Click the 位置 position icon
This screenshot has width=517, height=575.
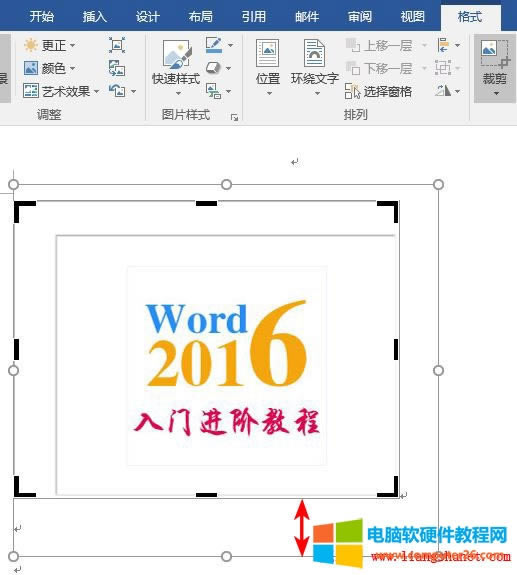(x=268, y=53)
